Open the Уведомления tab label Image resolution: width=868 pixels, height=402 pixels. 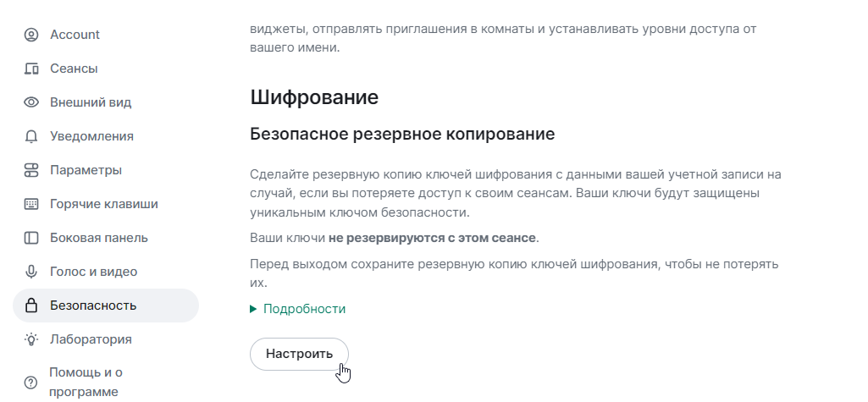[91, 136]
